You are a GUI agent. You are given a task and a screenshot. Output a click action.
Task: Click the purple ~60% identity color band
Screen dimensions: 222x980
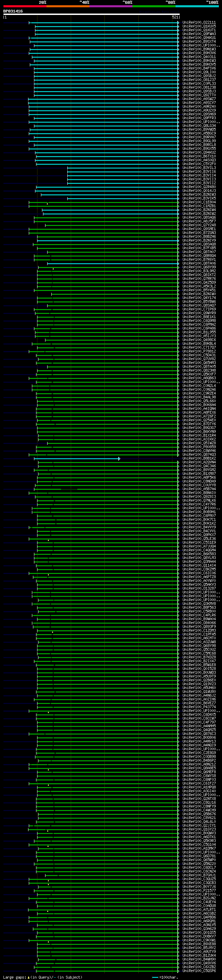pyautogui.click(x=111, y=6)
